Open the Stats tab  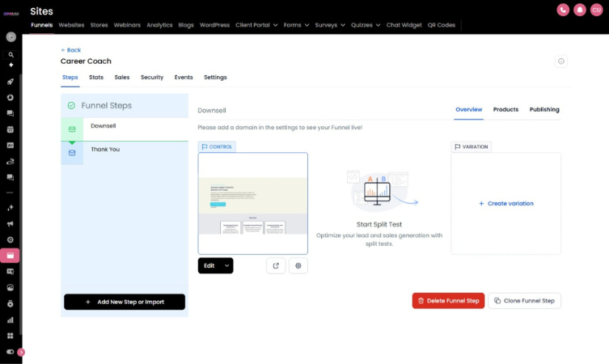coord(96,78)
